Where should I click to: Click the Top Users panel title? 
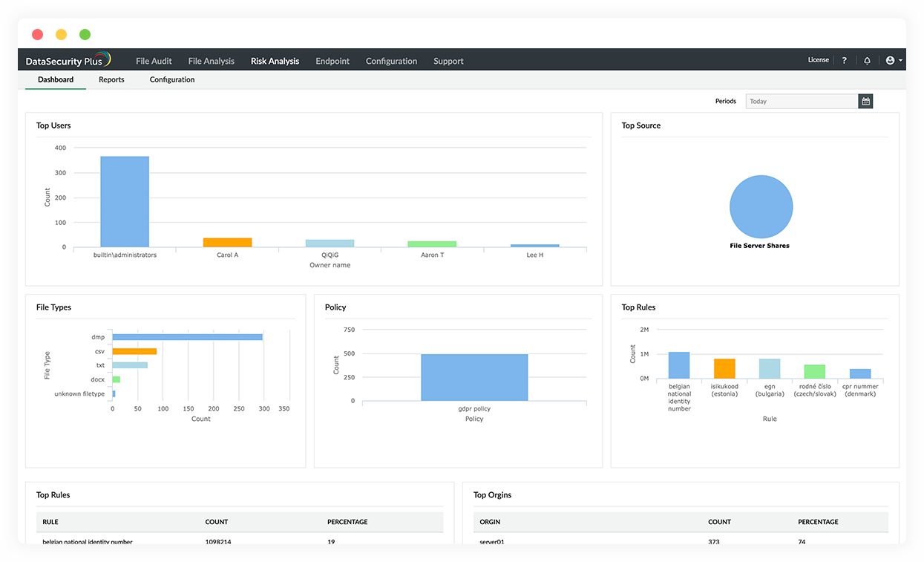coord(53,125)
